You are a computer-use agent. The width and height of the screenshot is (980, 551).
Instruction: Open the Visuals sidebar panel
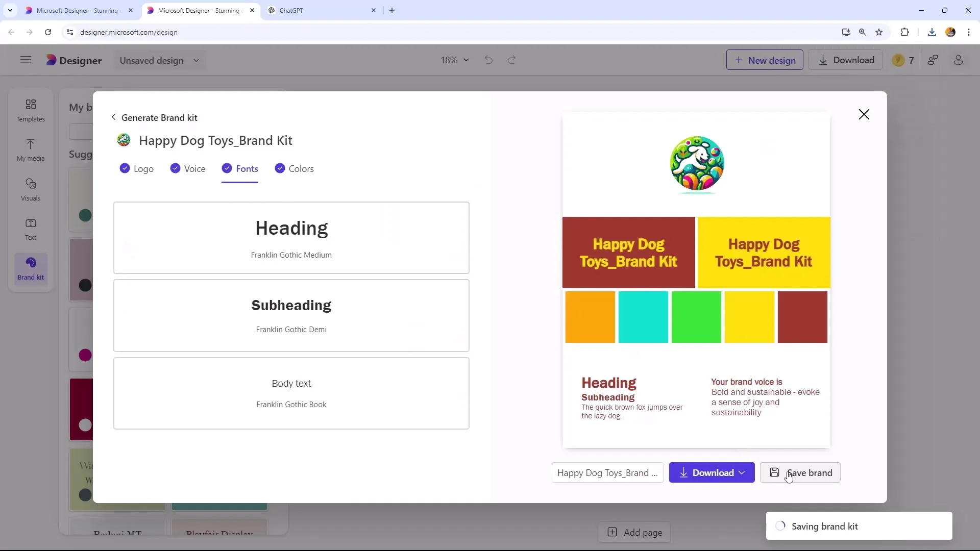click(31, 189)
